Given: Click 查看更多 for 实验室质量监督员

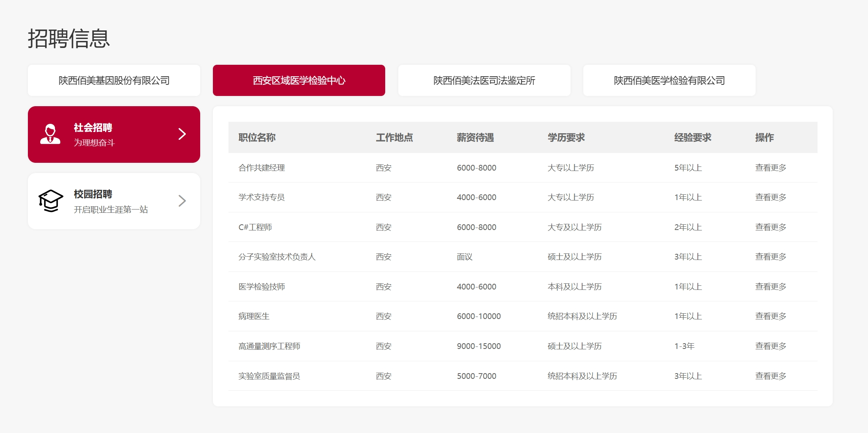Looking at the screenshot, I should [771, 376].
